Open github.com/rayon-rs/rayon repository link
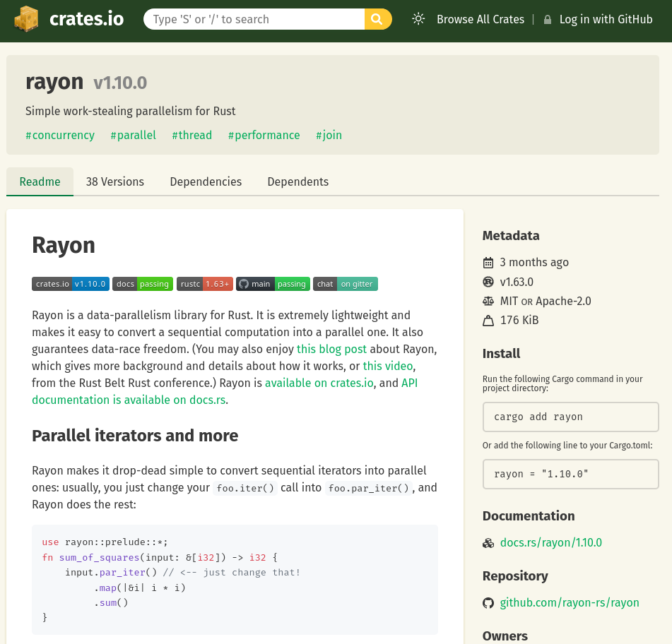This screenshot has height=644, width=672. 570,602
